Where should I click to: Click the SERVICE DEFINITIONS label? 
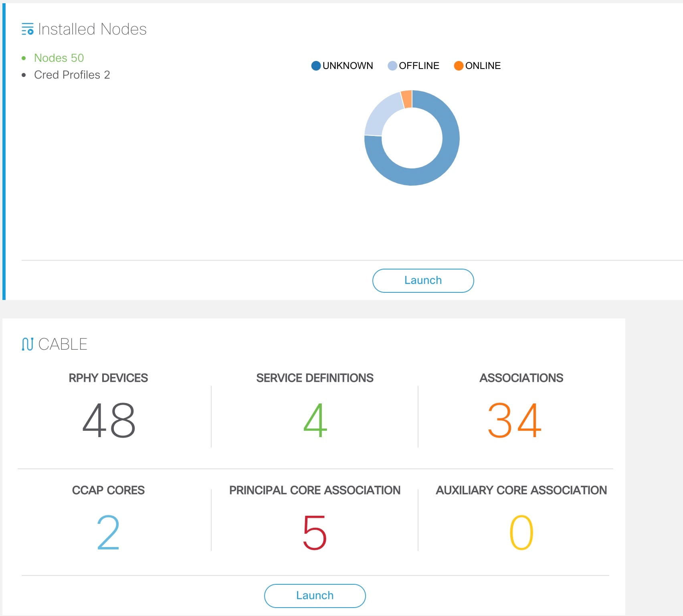tap(315, 378)
